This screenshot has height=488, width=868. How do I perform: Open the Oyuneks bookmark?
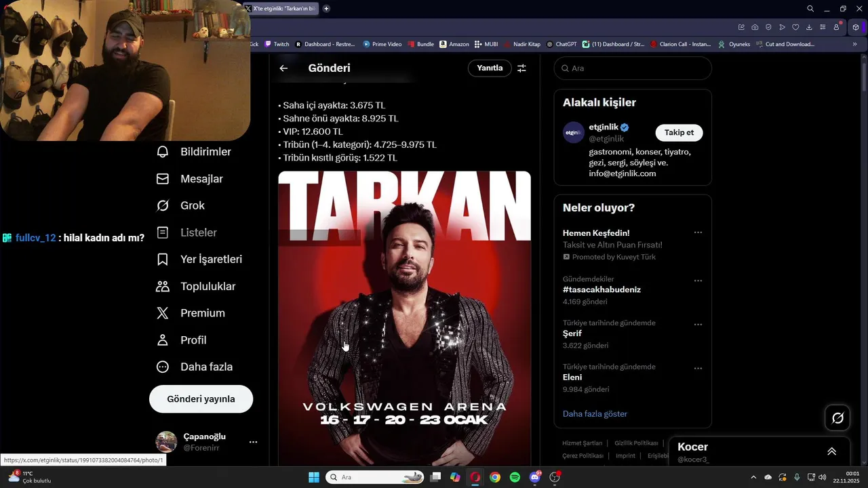734,44
